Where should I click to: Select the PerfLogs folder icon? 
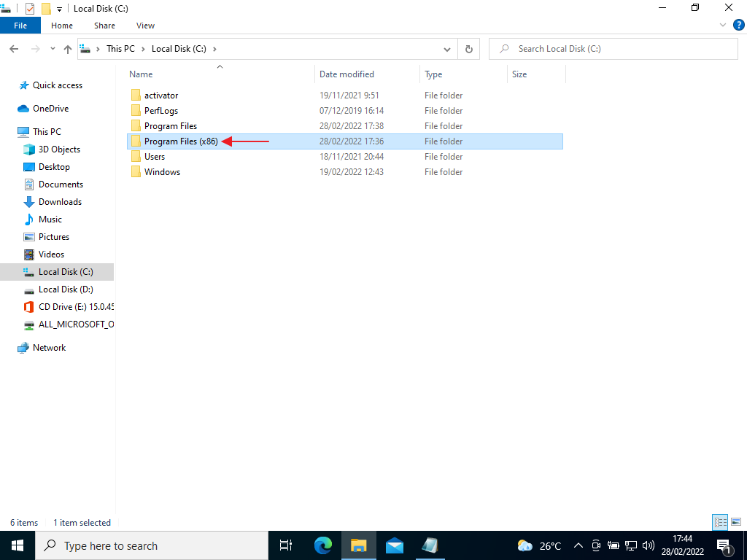(x=136, y=110)
